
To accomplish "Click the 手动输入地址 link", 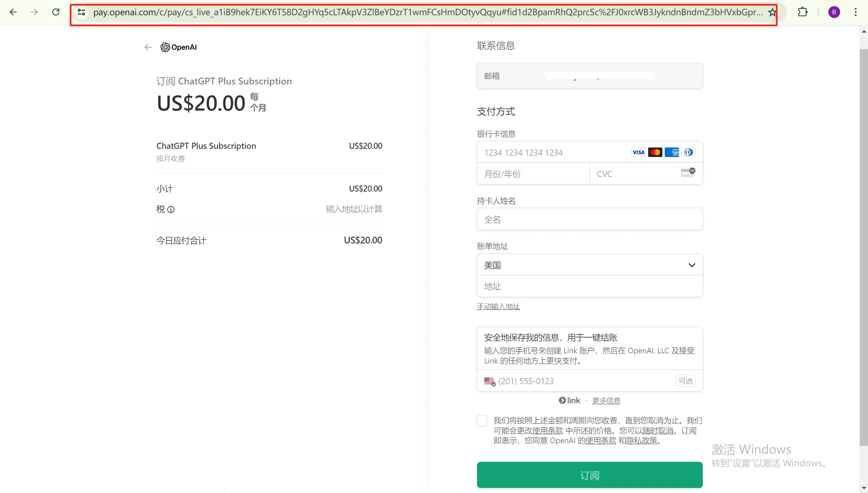I will click(498, 307).
